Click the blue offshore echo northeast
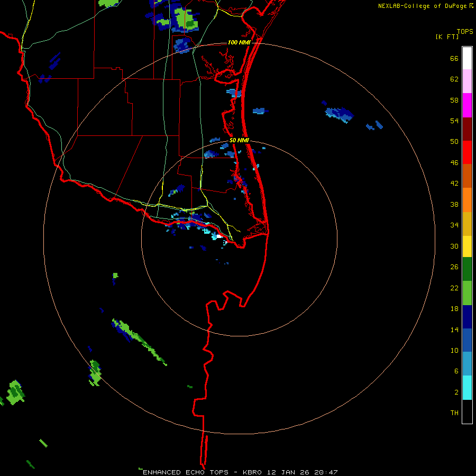 [340, 114]
